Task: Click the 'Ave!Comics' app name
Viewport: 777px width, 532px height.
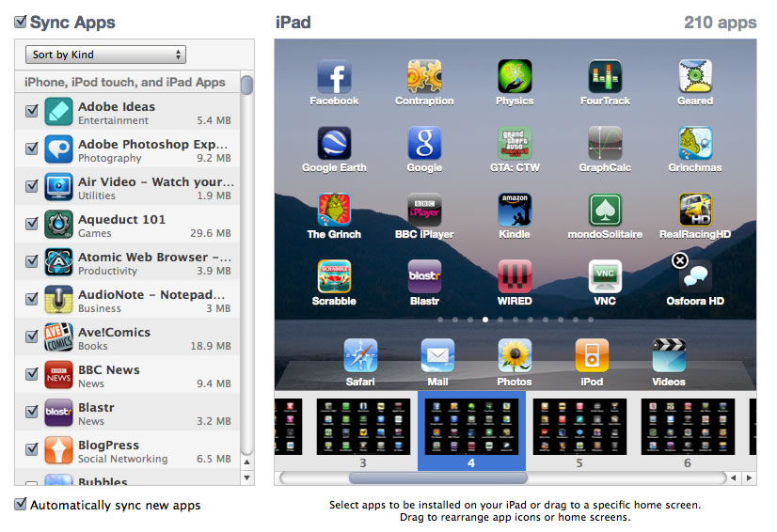Action: (x=115, y=332)
